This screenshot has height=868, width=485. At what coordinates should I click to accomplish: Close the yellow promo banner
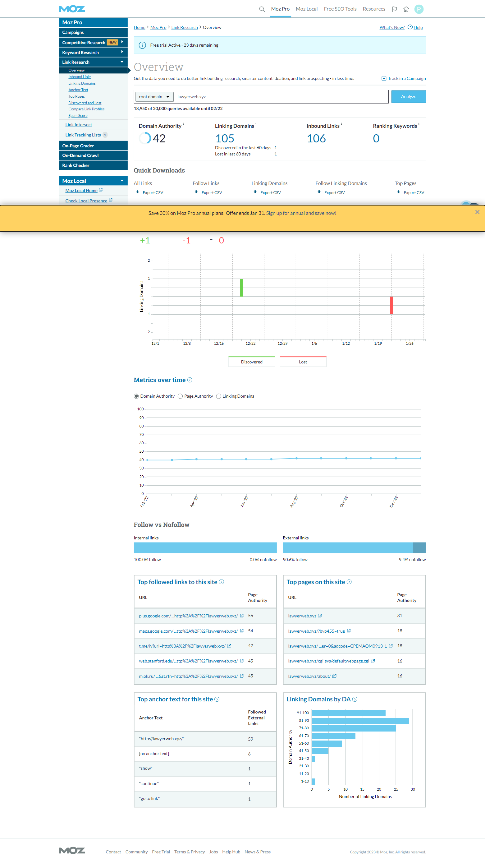[x=477, y=212]
